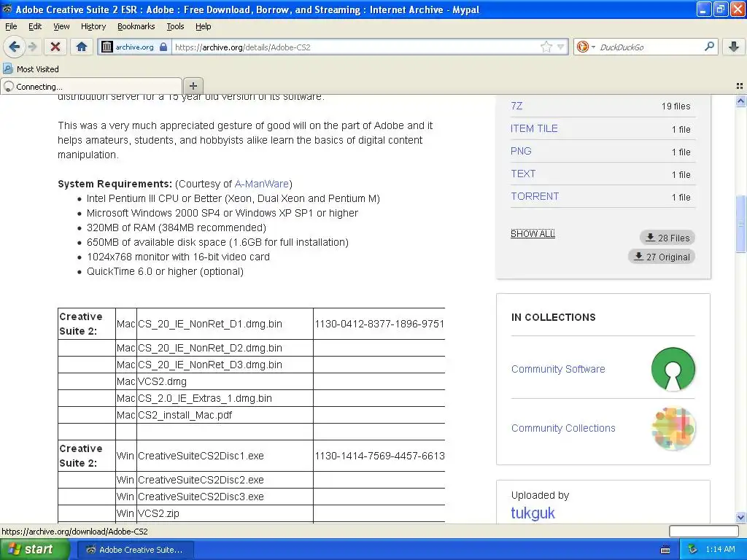Open the PNG download option

521,151
